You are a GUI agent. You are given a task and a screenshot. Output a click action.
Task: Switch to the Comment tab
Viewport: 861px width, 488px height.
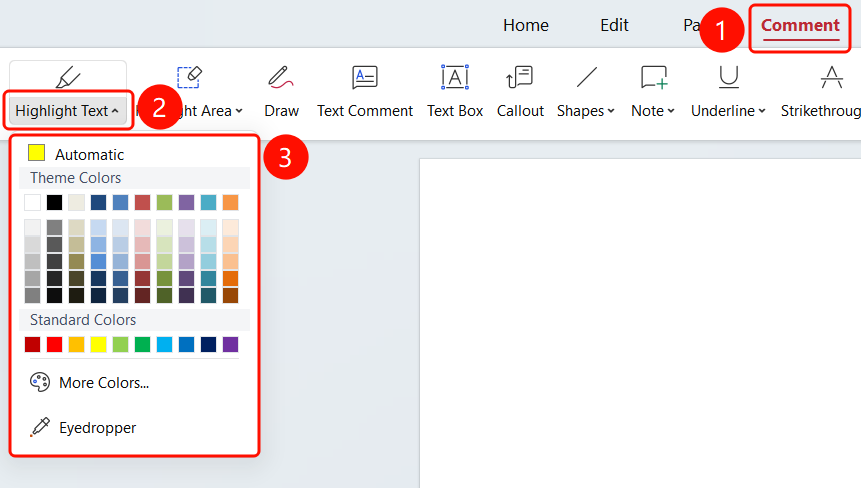[800, 25]
